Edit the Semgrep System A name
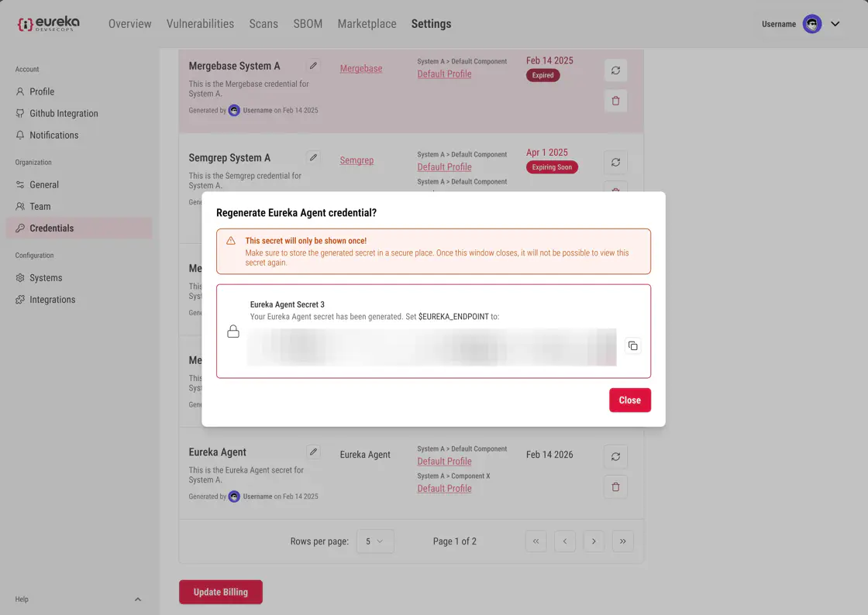 pyautogui.click(x=313, y=157)
